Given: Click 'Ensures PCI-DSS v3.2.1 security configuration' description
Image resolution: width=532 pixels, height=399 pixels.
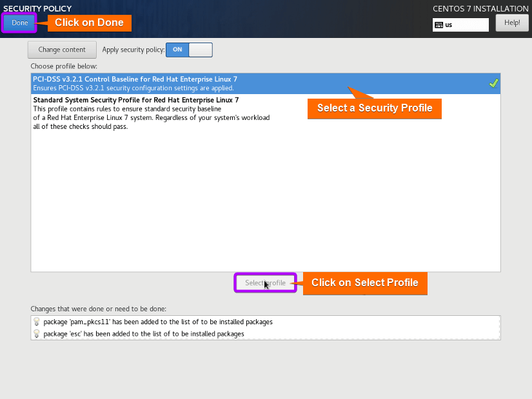Looking at the screenshot, I should coord(133,88).
